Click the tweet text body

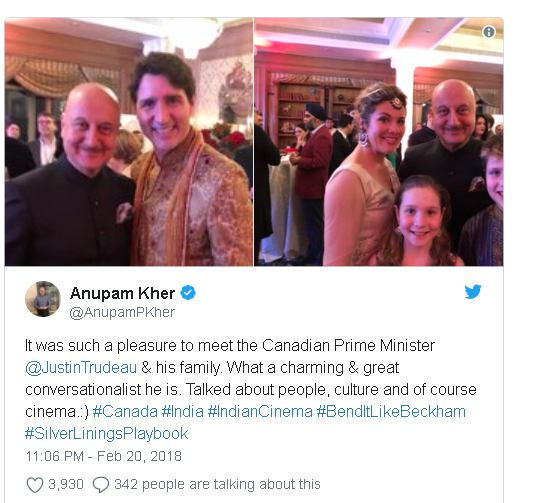tap(250, 389)
